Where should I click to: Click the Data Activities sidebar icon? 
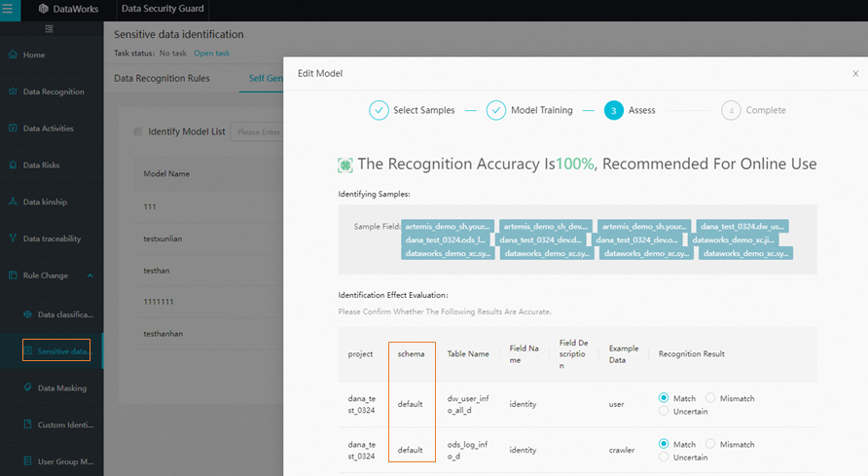tap(13, 128)
